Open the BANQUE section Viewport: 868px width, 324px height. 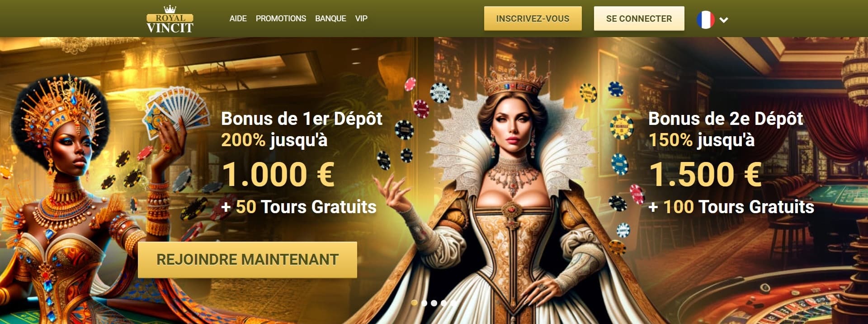point(330,19)
